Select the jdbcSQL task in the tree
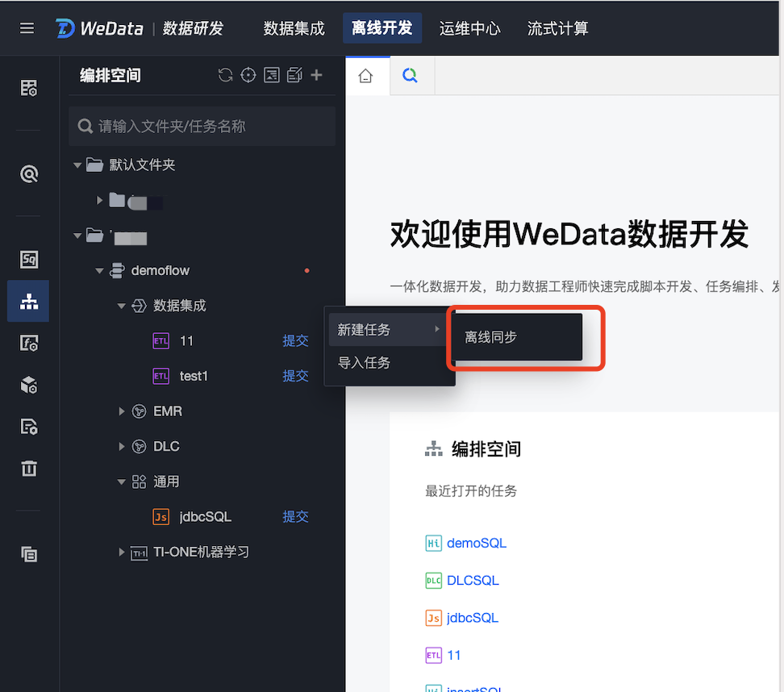Screen dimensions: 784x692 (206, 516)
